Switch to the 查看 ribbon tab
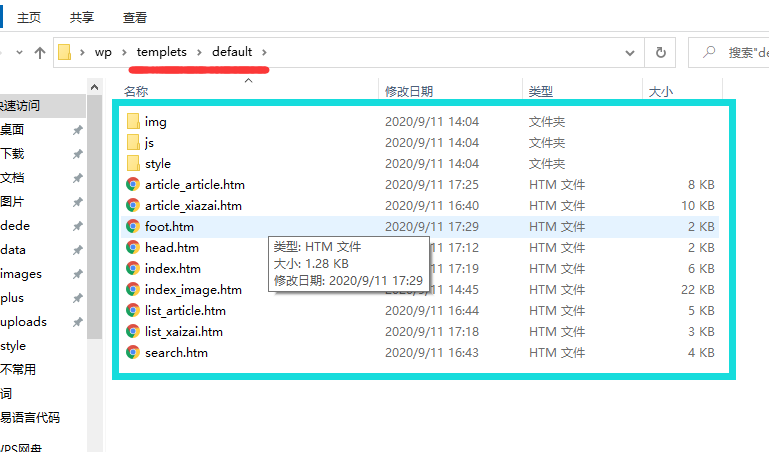The image size is (769, 452). tap(135, 18)
